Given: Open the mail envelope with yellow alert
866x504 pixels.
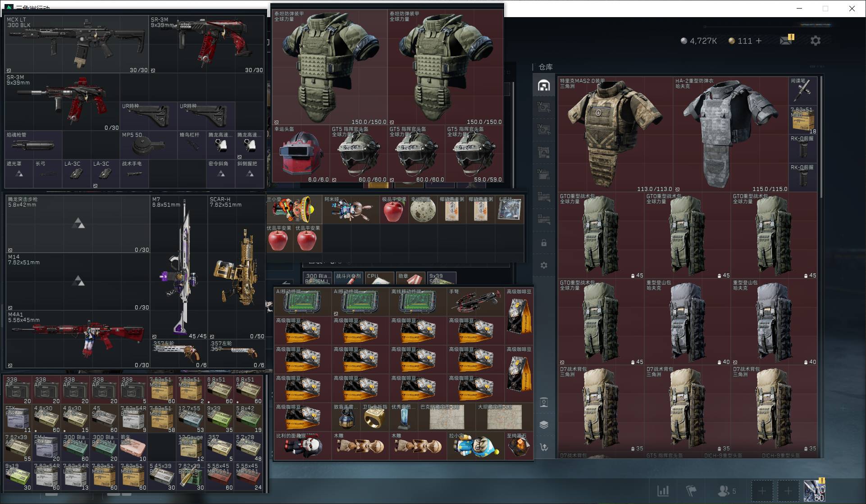Looking at the screenshot, I should [x=787, y=40].
